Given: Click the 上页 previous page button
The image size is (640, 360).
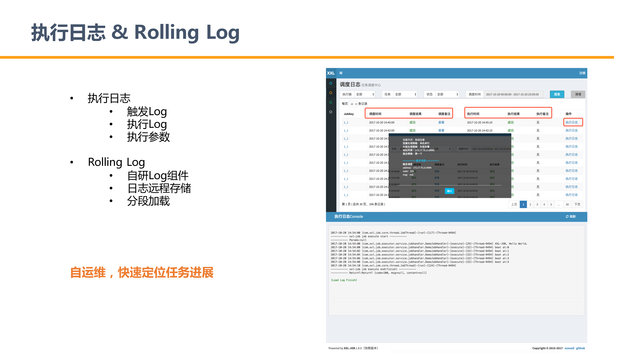Looking at the screenshot, I should click(x=514, y=204).
